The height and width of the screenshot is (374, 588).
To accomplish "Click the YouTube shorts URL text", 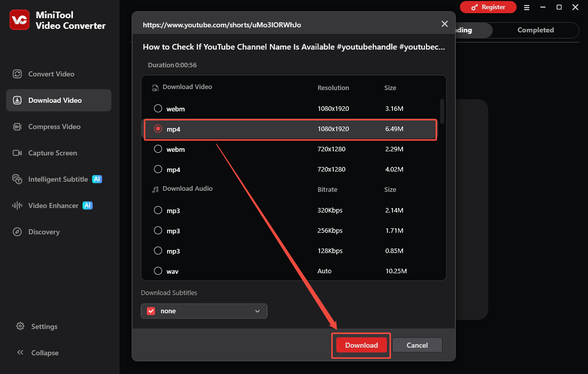I will [x=222, y=25].
